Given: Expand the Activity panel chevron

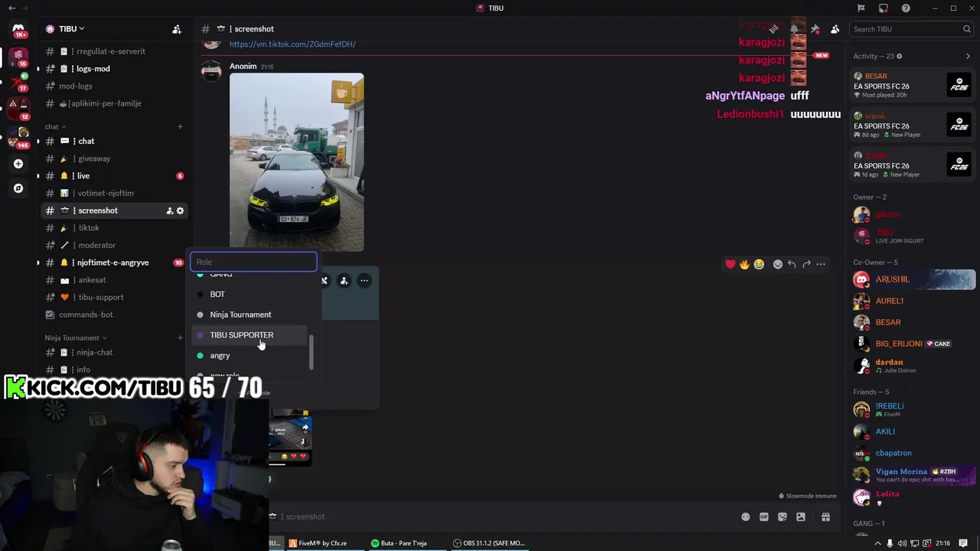Looking at the screenshot, I should 968,56.
